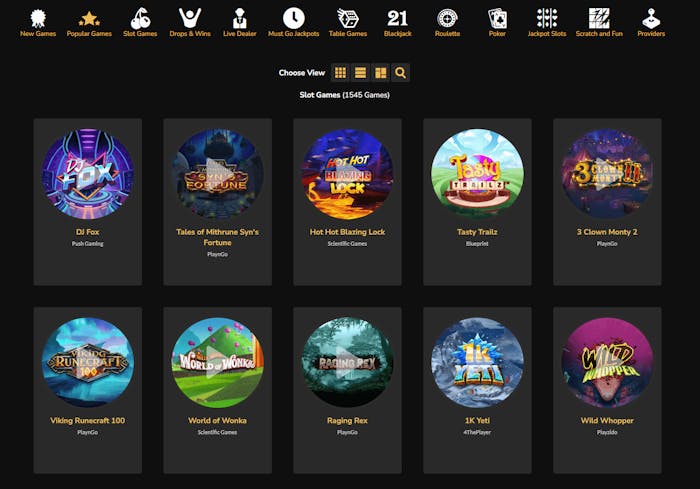
Task: Click Push Gaming provider under DJ Fox
Action: 88,244
